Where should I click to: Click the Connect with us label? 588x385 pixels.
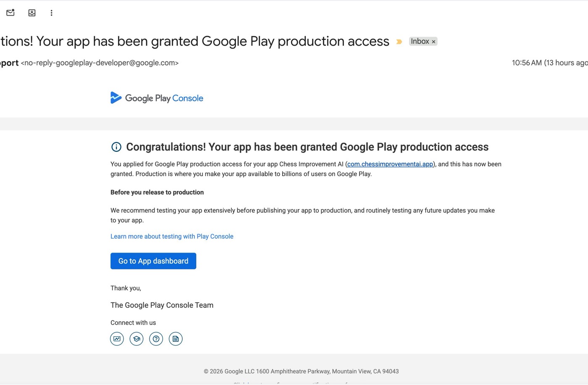[x=133, y=323]
